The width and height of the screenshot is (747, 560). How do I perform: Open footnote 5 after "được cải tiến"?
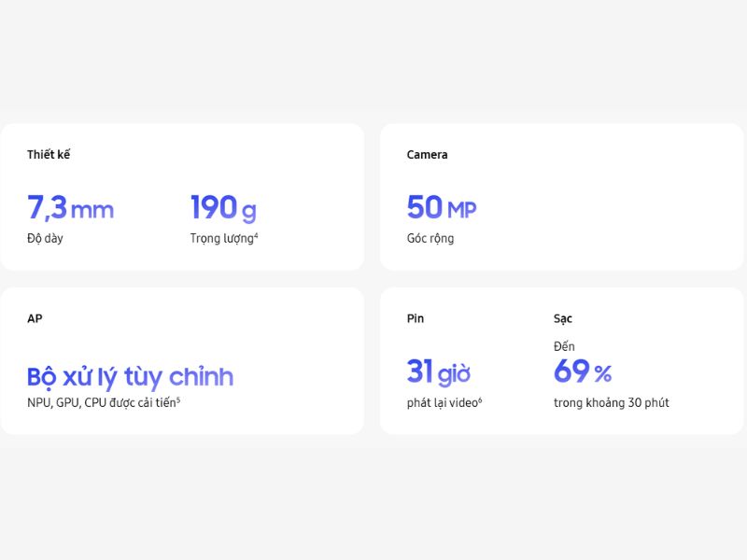(x=177, y=400)
